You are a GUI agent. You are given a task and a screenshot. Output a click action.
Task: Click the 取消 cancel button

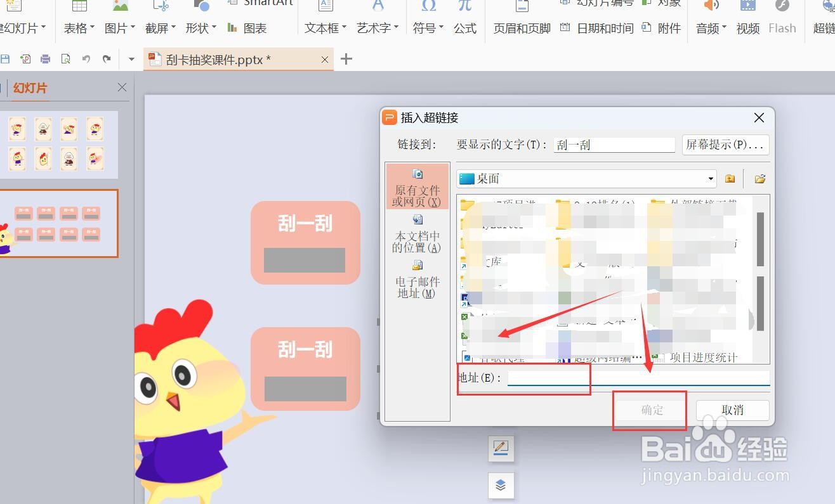(x=732, y=410)
